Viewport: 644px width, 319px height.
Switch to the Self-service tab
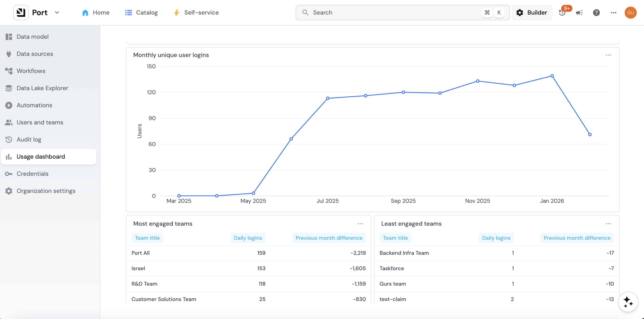[196, 12]
